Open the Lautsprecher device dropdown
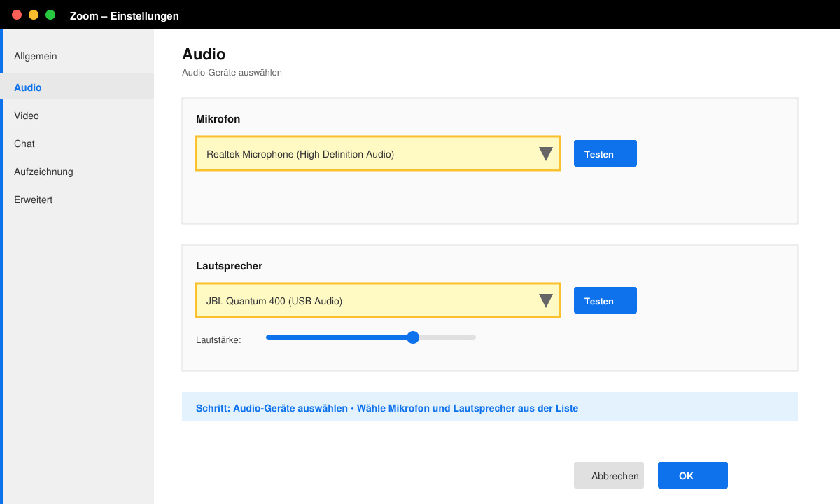The image size is (840, 504). click(378, 301)
